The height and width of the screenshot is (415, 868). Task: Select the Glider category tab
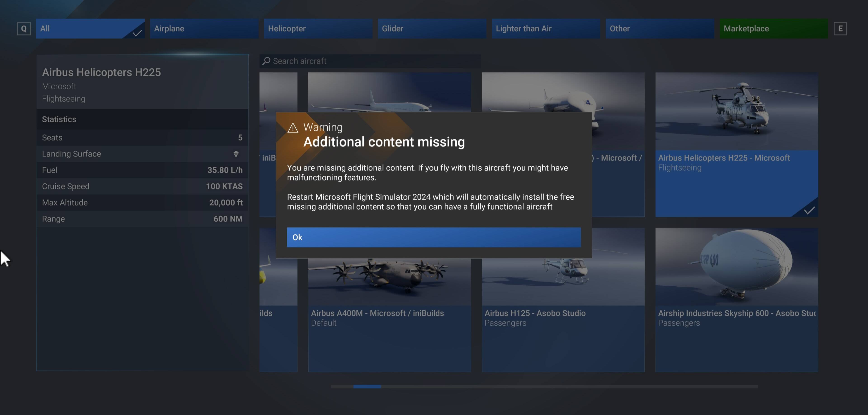click(x=432, y=29)
